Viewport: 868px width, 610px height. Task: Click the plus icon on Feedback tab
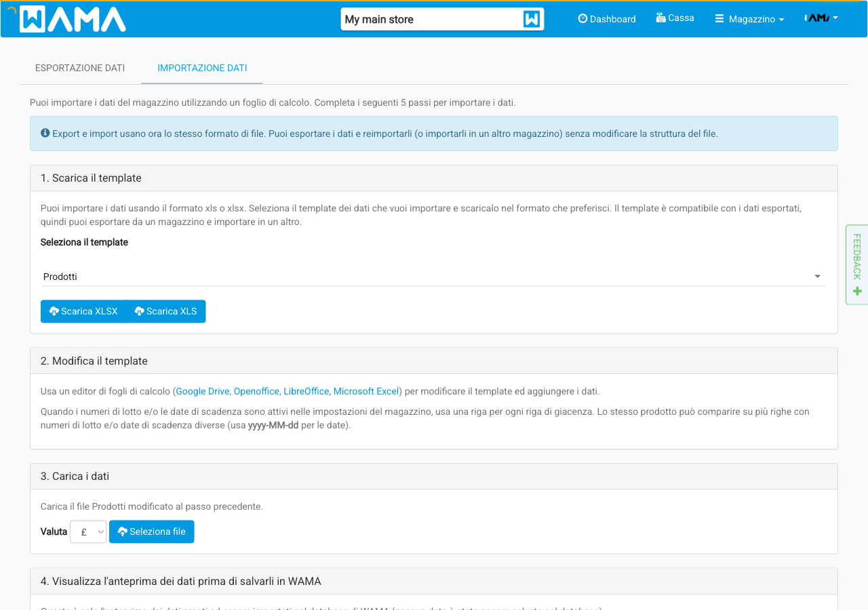coord(857,291)
